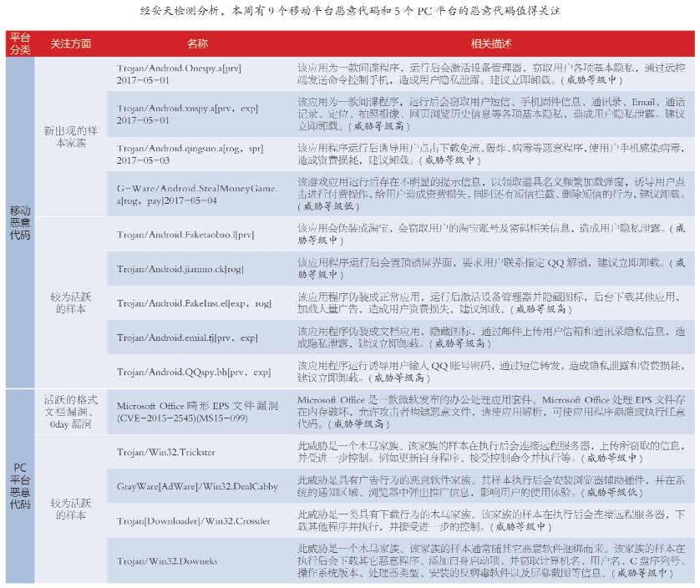Click the Crossder description about 下载行为
The image size is (700, 588).
pos(491,520)
